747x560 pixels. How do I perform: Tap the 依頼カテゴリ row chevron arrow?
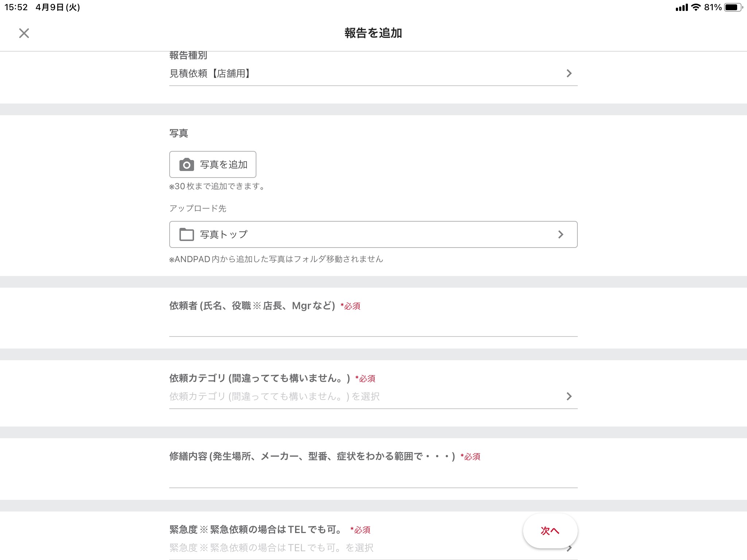[x=569, y=396]
